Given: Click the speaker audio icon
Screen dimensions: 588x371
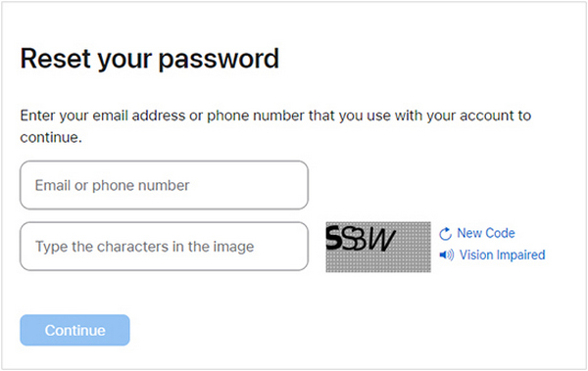Looking at the screenshot, I should click(446, 255).
